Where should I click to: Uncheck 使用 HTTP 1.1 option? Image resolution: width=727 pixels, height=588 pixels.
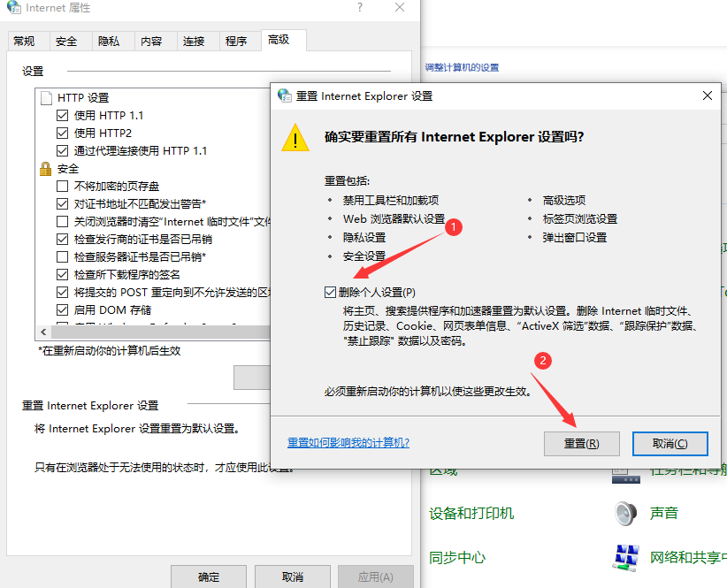coord(62,115)
